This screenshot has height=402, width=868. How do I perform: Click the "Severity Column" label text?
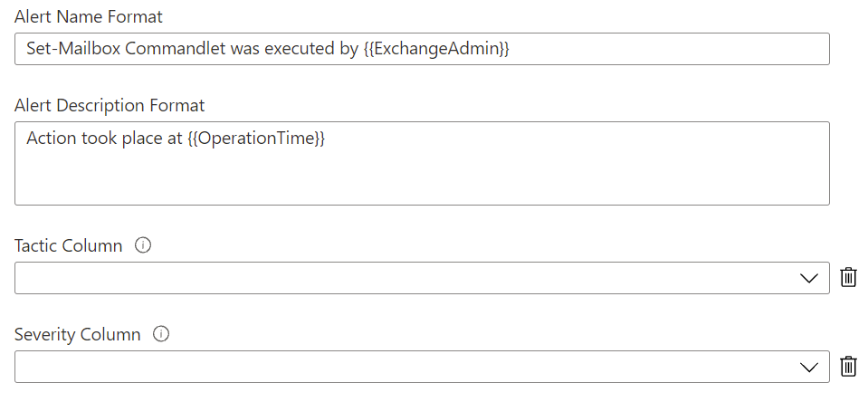point(78,334)
